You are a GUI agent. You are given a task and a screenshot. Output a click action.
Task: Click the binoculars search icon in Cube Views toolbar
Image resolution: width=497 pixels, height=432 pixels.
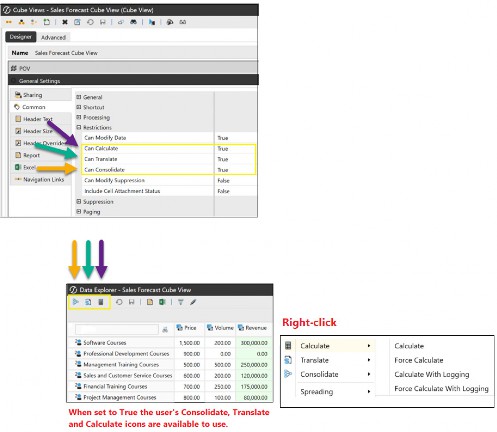pos(133,22)
